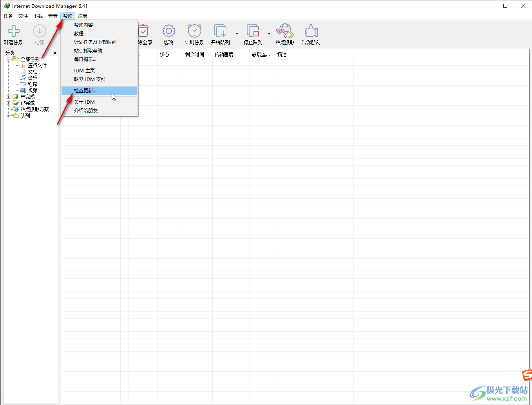Image resolution: width=532 pixels, height=405 pixels.
Task: Expand the 已完成 tree node
Action: 8,103
